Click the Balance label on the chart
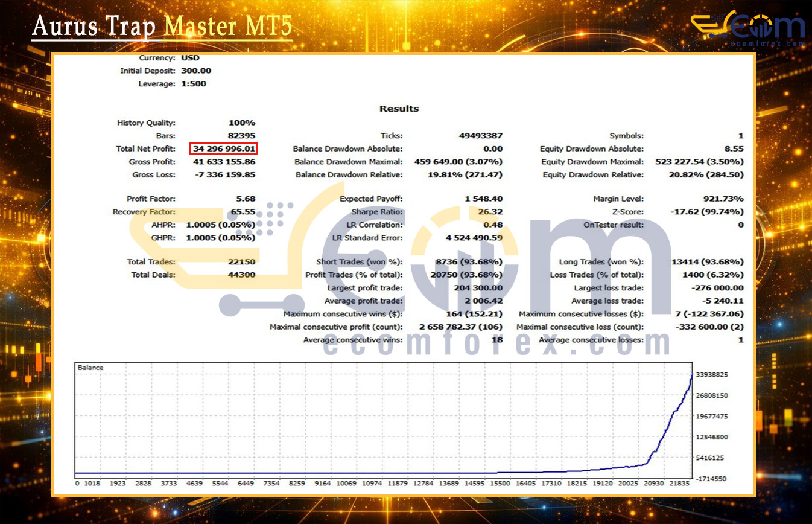This screenshot has height=524, width=812. (90, 368)
